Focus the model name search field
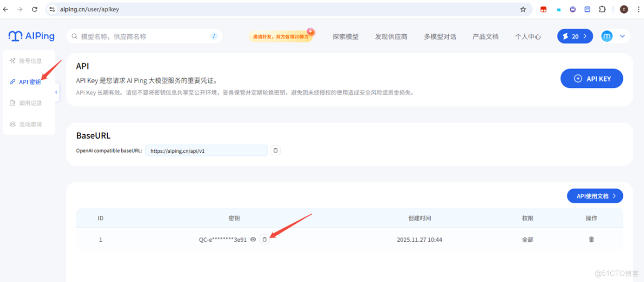The image size is (644, 282). point(144,36)
